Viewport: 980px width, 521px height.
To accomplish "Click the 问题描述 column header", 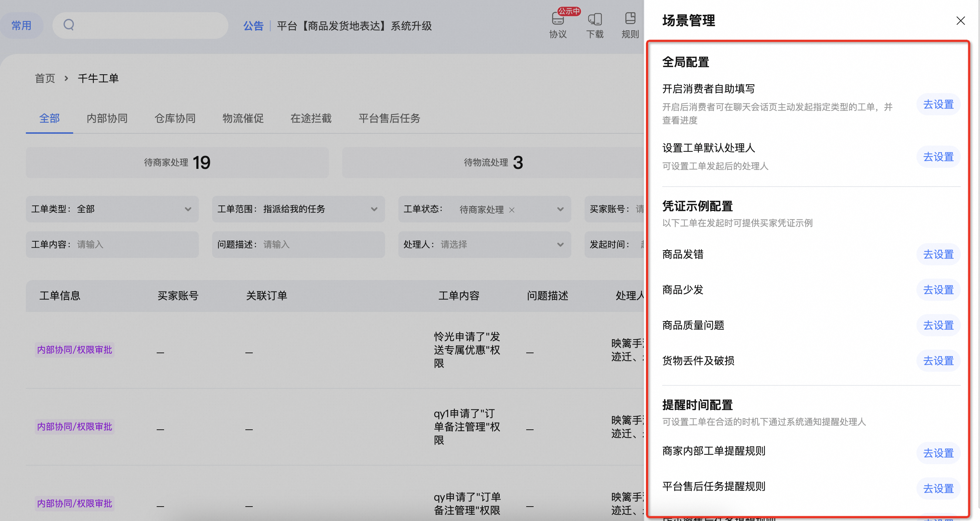I will point(547,296).
